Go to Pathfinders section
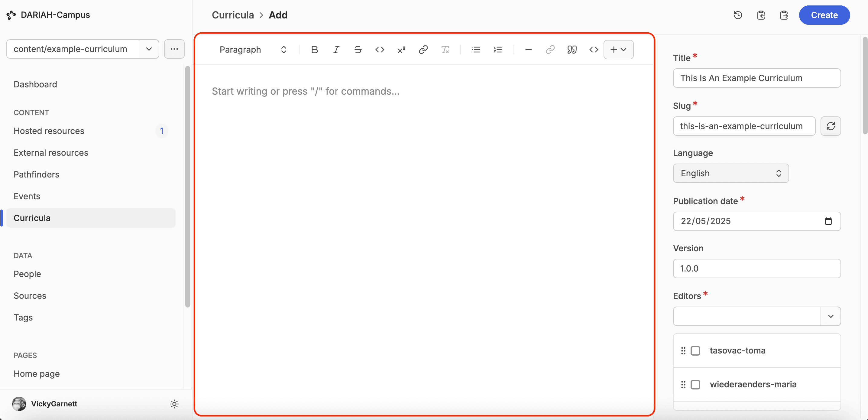Image resolution: width=868 pixels, height=420 pixels. pos(36,174)
